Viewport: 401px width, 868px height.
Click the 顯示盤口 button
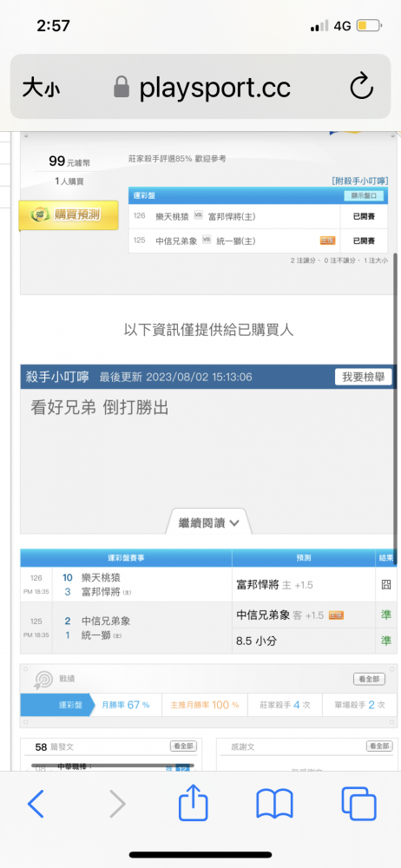click(363, 195)
